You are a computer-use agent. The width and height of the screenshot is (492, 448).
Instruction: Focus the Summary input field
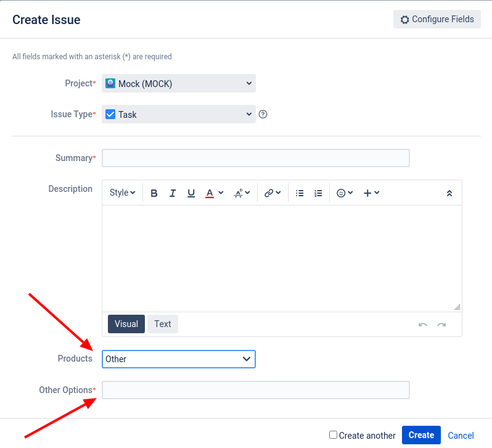coord(256,158)
